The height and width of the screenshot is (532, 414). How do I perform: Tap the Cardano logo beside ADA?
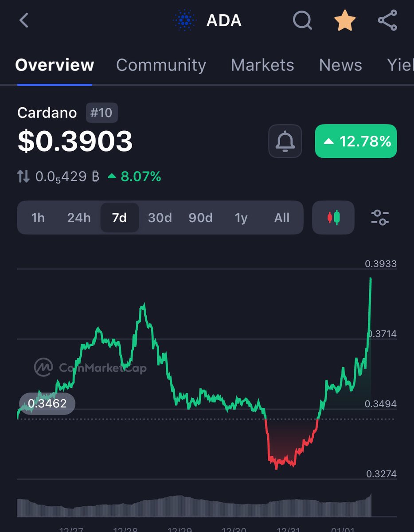click(x=184, y=21)
